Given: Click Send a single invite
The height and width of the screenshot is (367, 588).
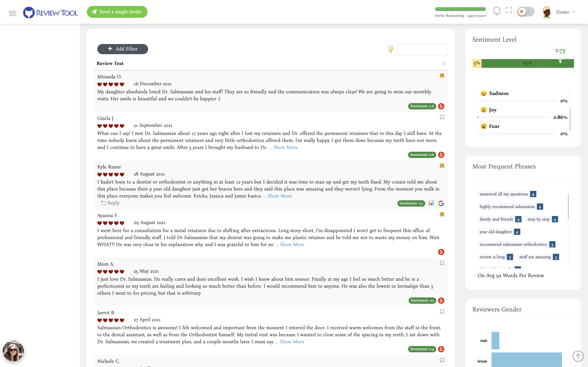Looking at the screenshot, I should [117, 12].
